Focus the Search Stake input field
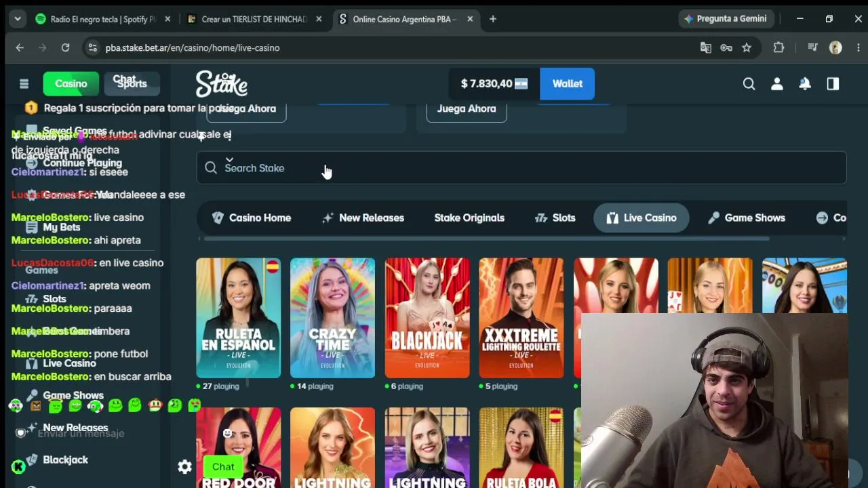 point(521,168)
